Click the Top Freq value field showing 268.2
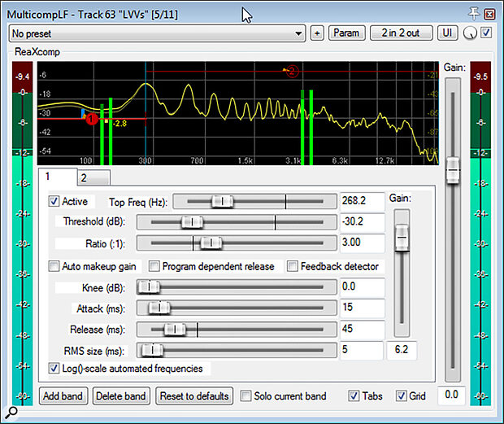Viewport: 504px width, 424px height. pyautogui.click(x=361, y=201)
